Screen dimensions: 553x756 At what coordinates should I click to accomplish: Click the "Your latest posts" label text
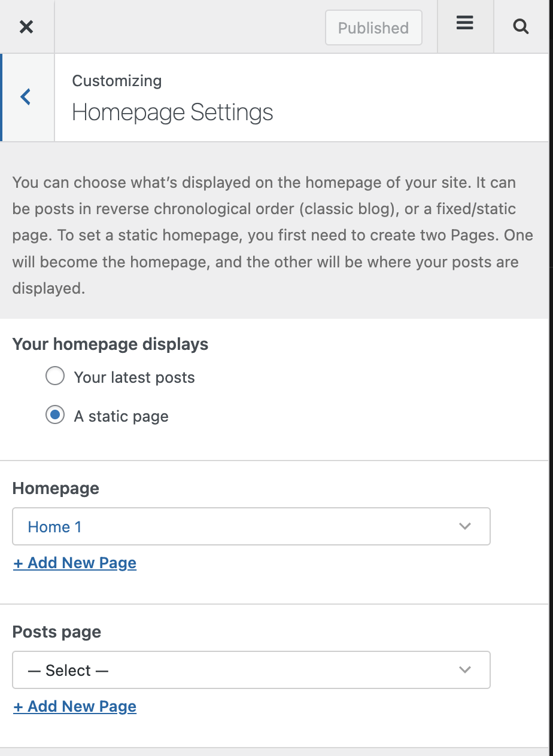(x=135, y=377)
